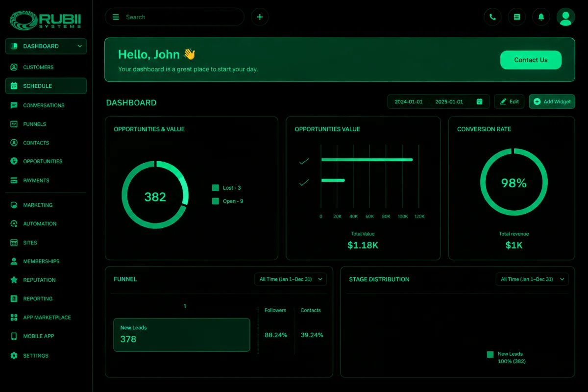Select the 2025-01-01 end date
Viewport: 588px width, 392px height.
point(449,102)
